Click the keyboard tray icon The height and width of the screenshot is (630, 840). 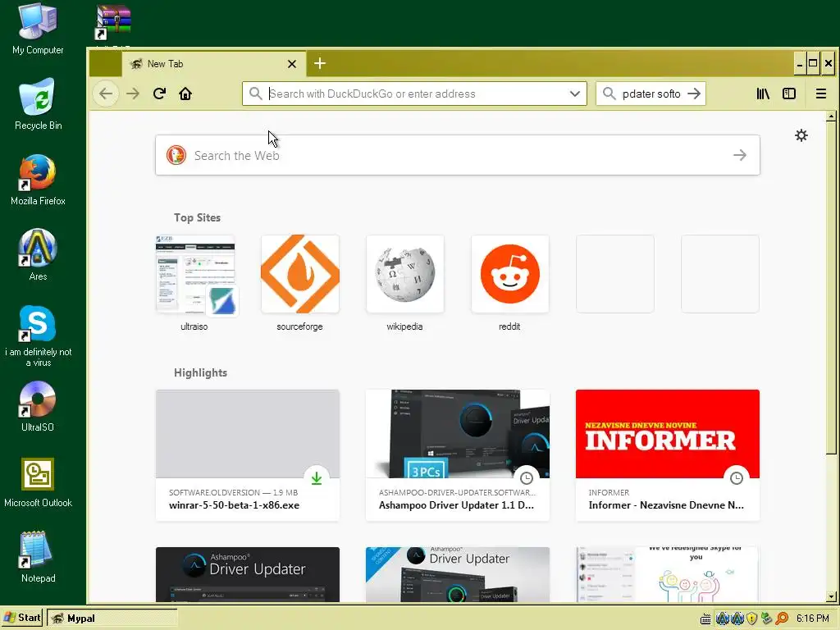(x=705, y=619)
